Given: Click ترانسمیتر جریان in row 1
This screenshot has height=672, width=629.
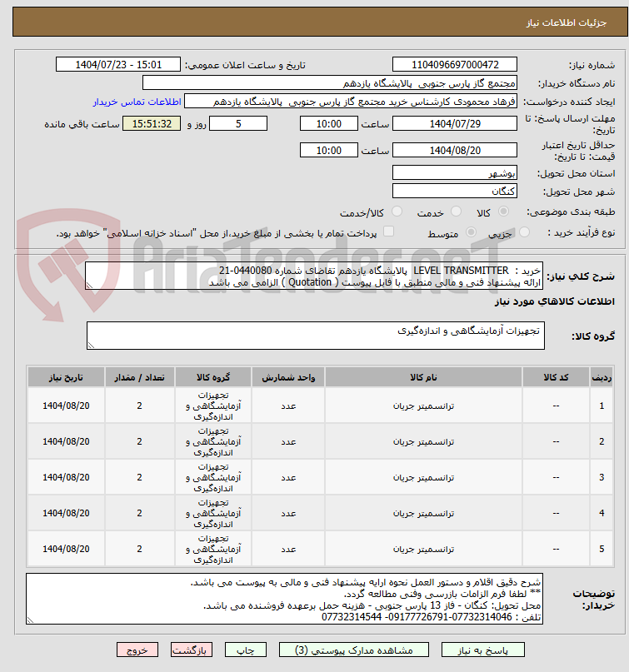Looking at the screenshot, I should coord(423,406).
